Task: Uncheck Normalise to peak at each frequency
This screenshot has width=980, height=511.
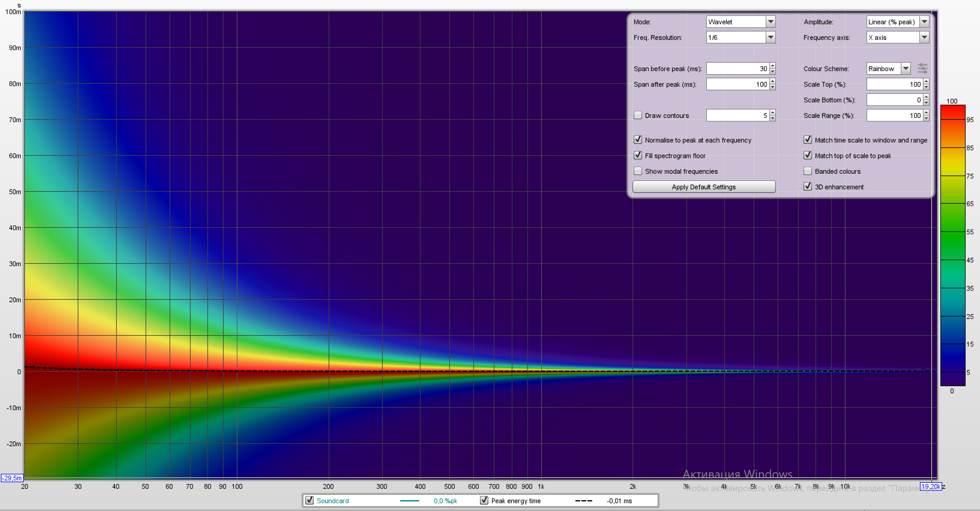Action: click(x=638, y=140)
